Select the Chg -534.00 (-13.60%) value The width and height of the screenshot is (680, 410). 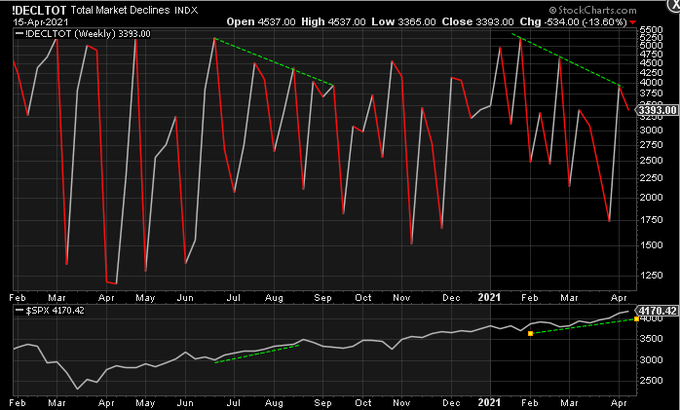(573, 22)
